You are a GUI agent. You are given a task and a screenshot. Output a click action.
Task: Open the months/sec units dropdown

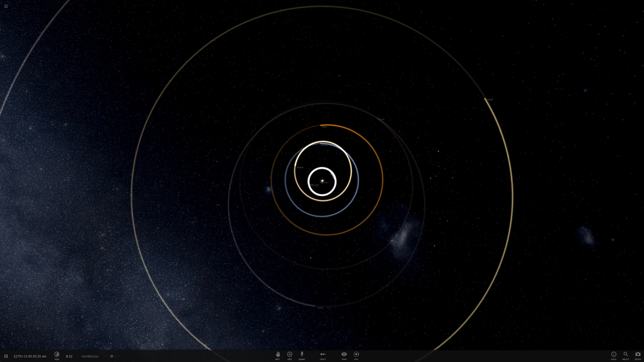90,356
